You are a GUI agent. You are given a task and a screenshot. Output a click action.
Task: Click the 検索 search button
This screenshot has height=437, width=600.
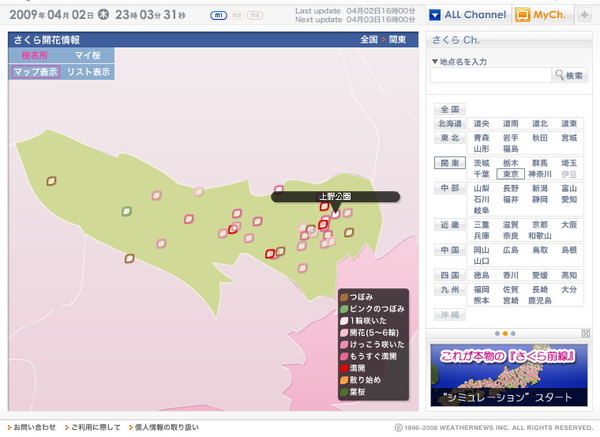(569, 75)
